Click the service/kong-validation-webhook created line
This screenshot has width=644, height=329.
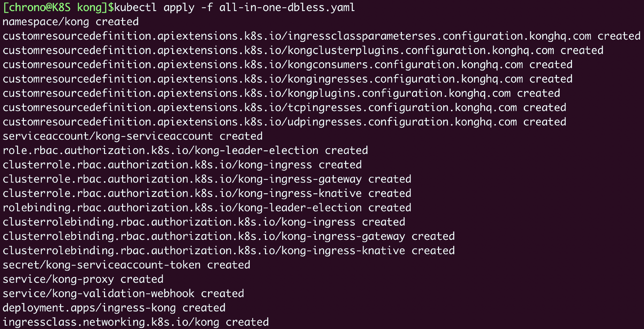click(x=123, y=294)
